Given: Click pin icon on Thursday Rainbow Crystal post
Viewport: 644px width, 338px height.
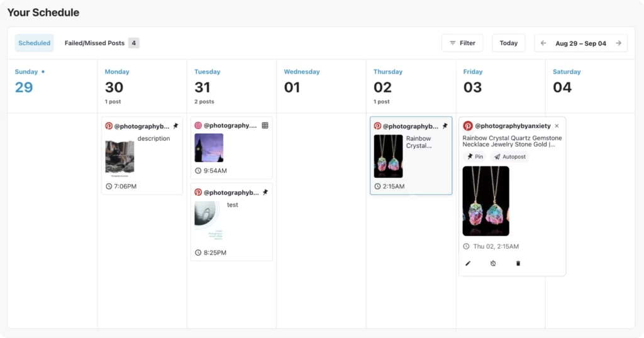Looking at the screenshot, I should [445, 126].
